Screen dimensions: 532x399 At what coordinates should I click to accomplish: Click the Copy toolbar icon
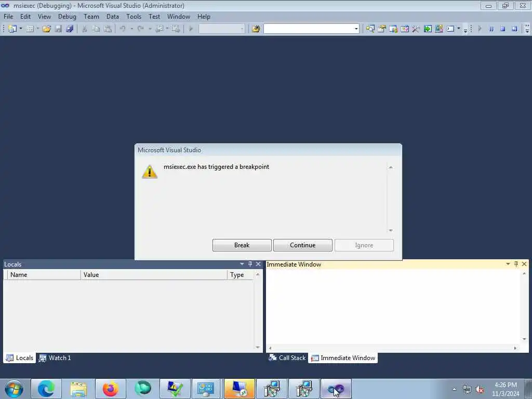(x=96, y=29)
